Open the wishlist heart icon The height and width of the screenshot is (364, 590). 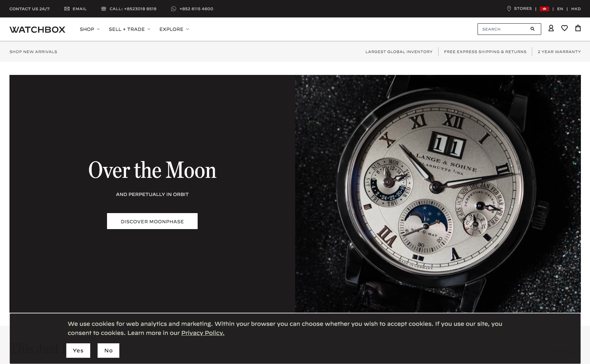coord(565,28)
